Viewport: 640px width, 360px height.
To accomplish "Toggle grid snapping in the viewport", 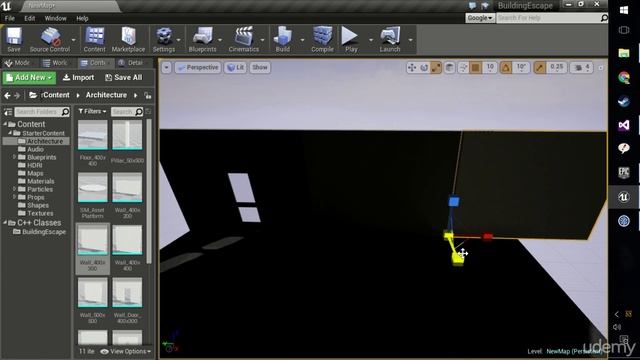I will [x=475, y=68].
